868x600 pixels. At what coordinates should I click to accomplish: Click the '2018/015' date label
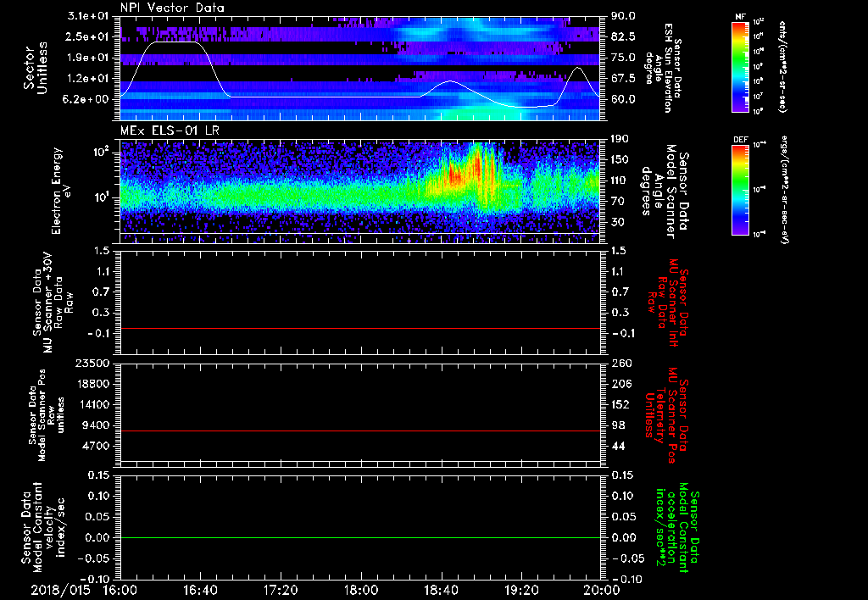click(x=60, y=590)
